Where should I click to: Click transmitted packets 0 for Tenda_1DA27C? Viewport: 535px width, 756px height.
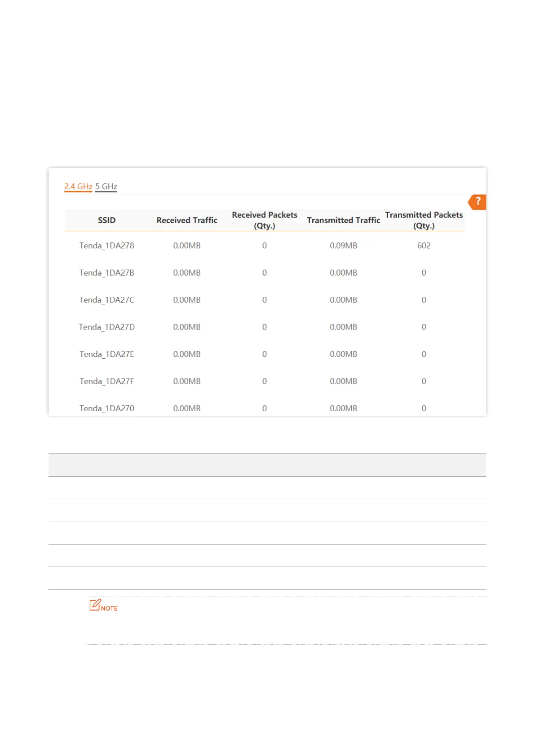[424, 300]
